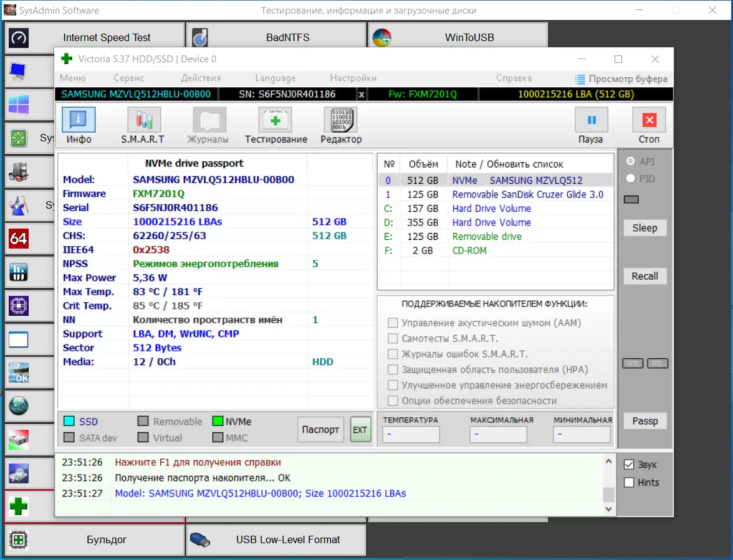Click the red Стоп icon
Viewport: 733px width, 560px height.
point(649,120)
